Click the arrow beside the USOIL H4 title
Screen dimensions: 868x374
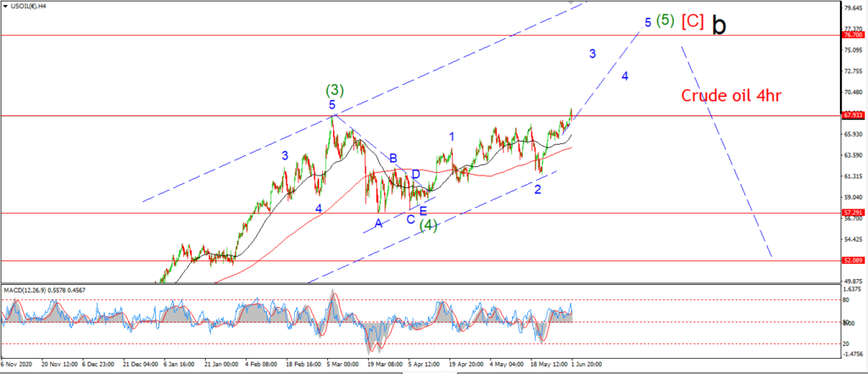click(6, 6)
